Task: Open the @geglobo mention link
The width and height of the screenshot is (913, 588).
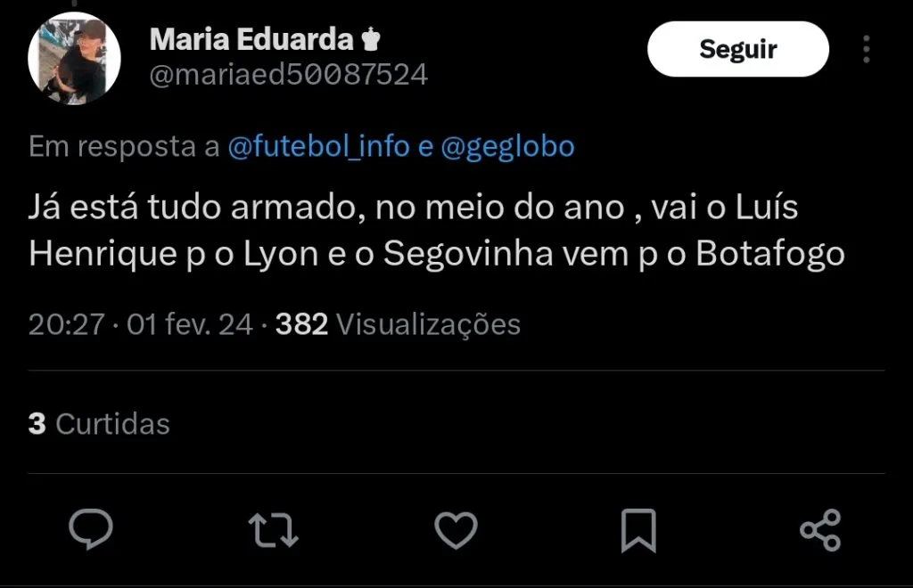Action: (507, 147)
